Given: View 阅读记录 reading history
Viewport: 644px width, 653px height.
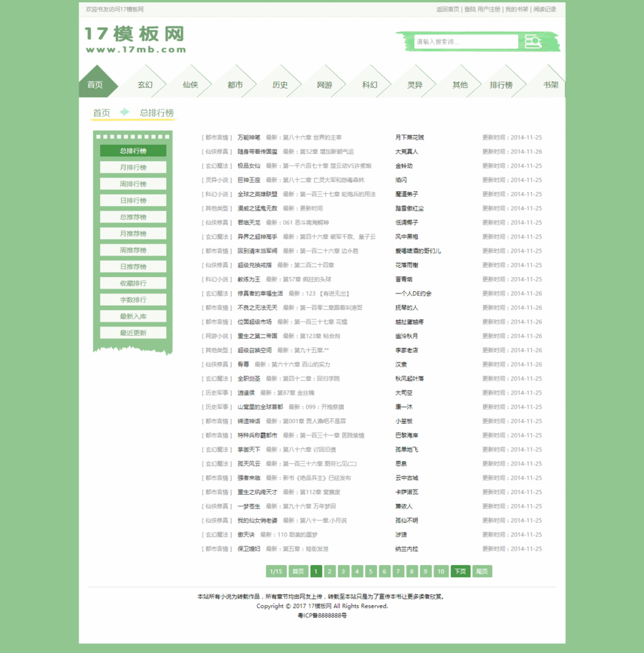Looking at the screenshot, I should (x=543, y=9).
